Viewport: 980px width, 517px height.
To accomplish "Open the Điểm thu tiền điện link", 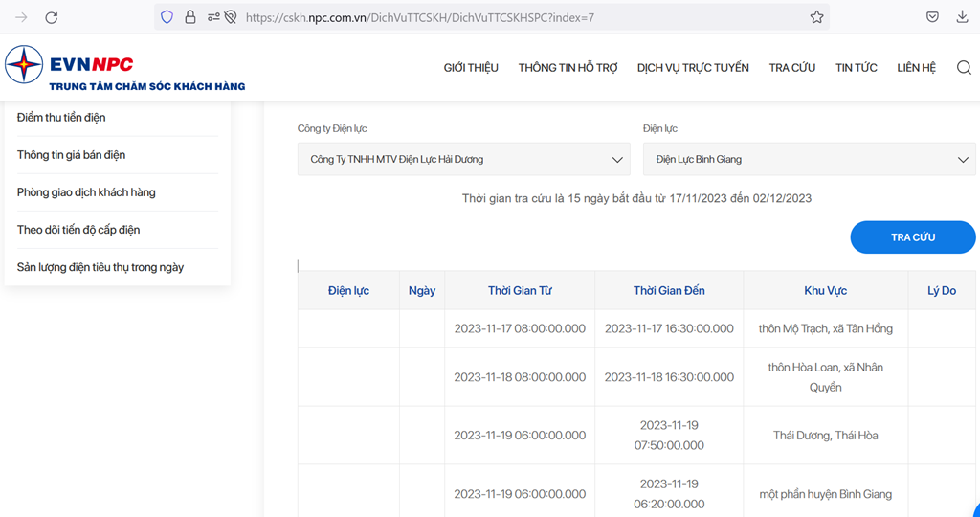I will pos(61,118).
